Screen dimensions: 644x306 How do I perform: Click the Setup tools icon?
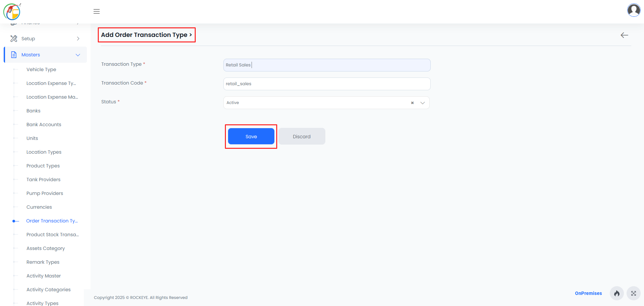pos(14,39)
